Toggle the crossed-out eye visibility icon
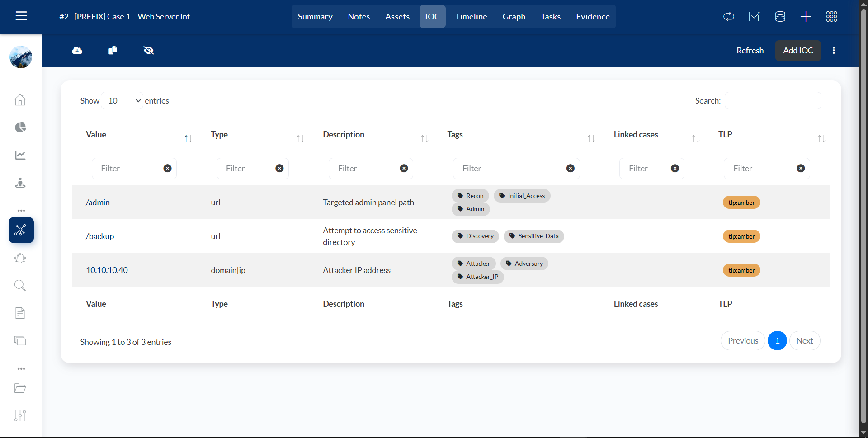This screenshot has height=438, width=868. [149, 50]
